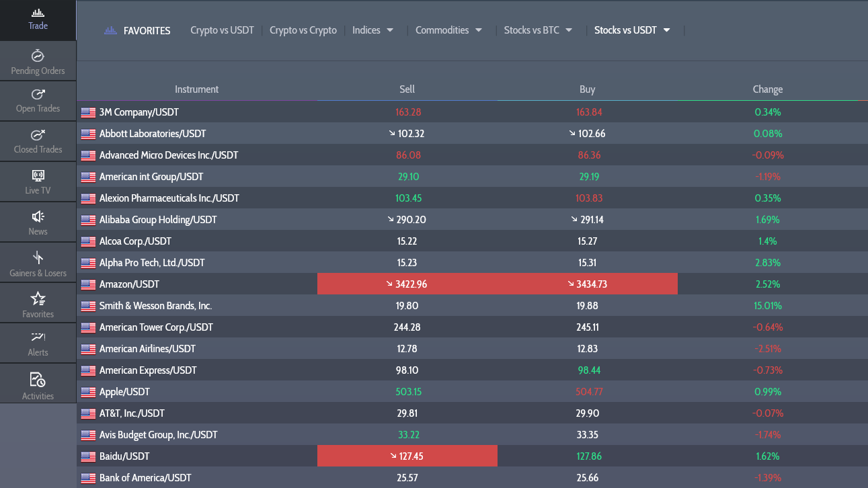This screenshot has height=488, width=868.
Task: Click the flag icon beside Smith & Wesson Brands
Action: (88, 306)
